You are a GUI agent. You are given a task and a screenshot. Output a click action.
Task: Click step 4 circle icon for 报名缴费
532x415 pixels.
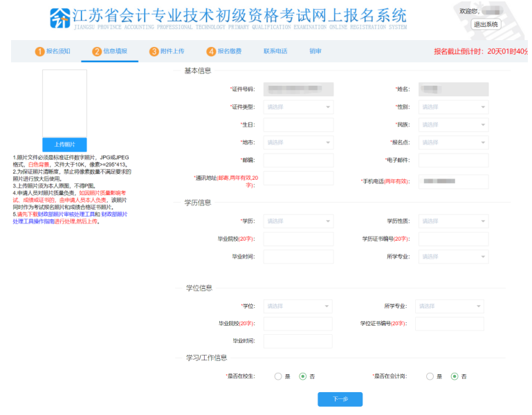[211, 51]
